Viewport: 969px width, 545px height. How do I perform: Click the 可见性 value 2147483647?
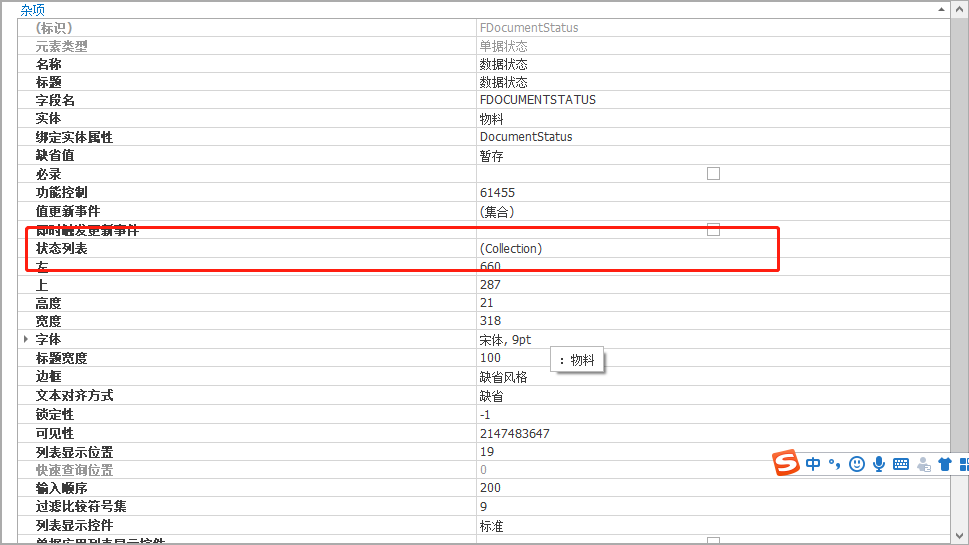515,434
